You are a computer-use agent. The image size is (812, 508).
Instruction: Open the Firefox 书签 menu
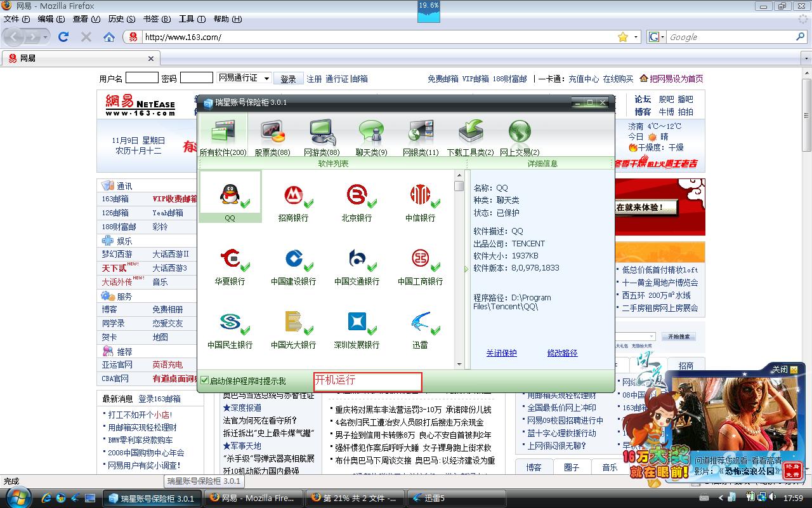[x=157, y=19]
